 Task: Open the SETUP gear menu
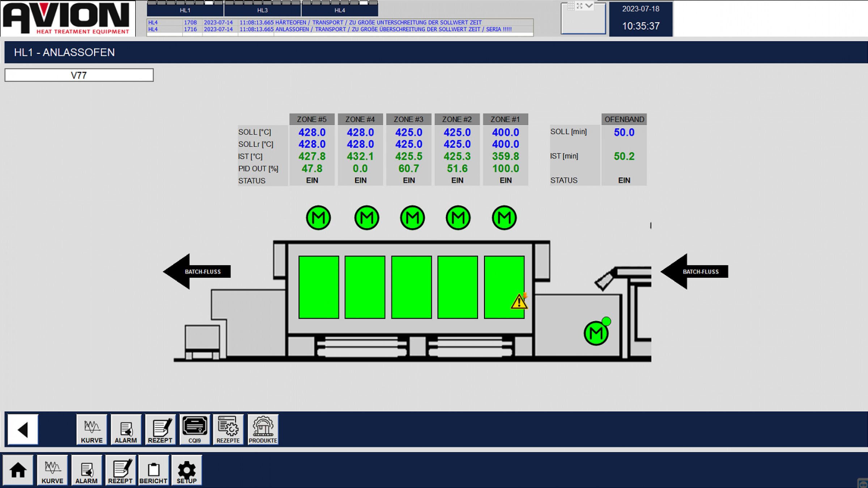[x=187, y=470]
